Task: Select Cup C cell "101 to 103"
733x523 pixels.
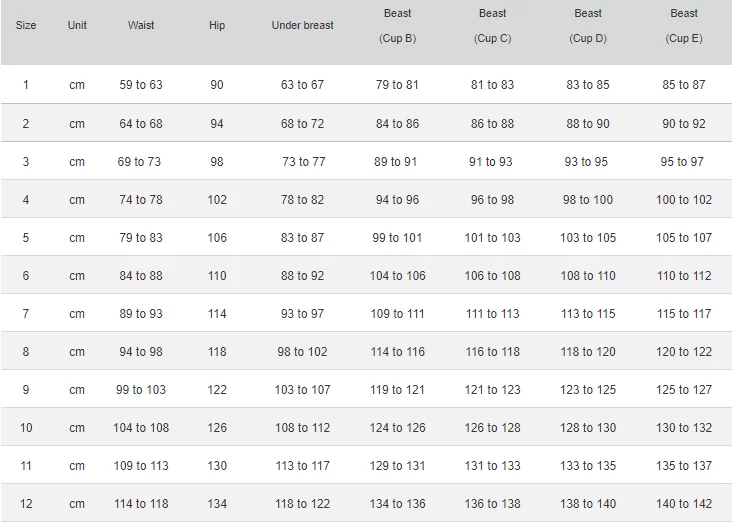Action: [x=492, y=238]
